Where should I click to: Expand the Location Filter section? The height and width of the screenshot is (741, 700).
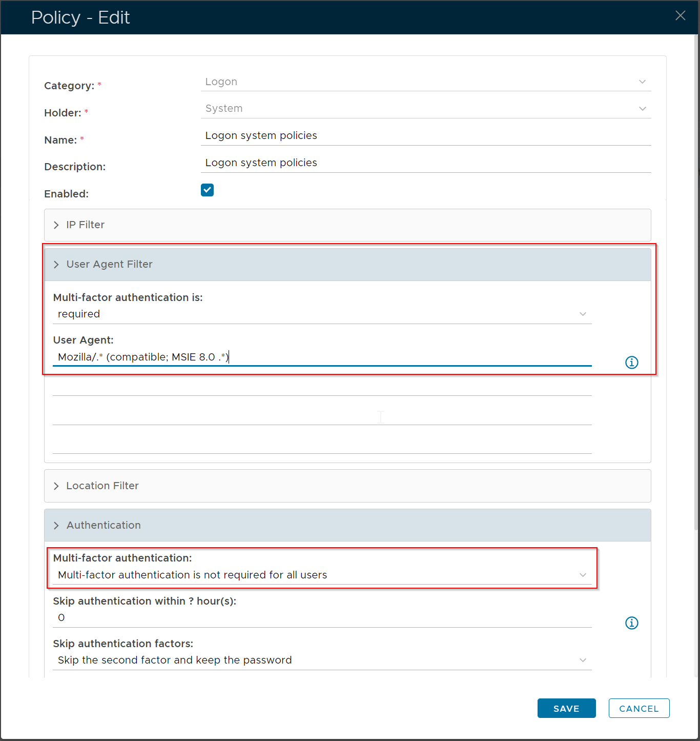(102, 486)
